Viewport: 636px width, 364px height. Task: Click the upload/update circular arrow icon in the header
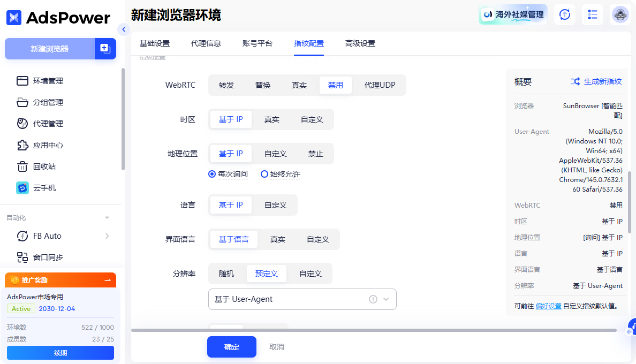click(x=565, y=14)
